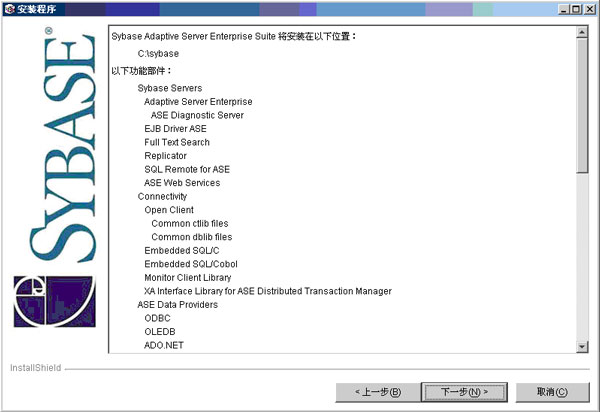Viewport: 600px width, 412px height.
Task: Click Embedded SQL/C line
Action: coord(182,251)
